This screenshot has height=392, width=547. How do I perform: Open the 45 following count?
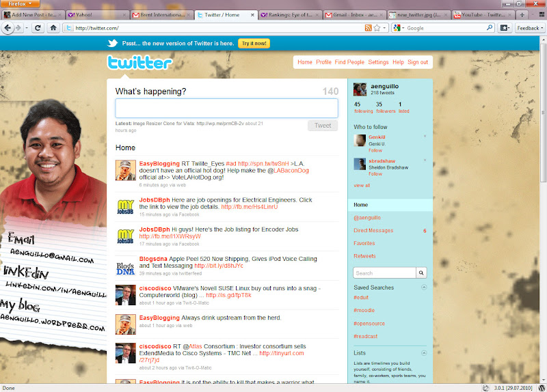pyautogui.click(x=363, y=107)
